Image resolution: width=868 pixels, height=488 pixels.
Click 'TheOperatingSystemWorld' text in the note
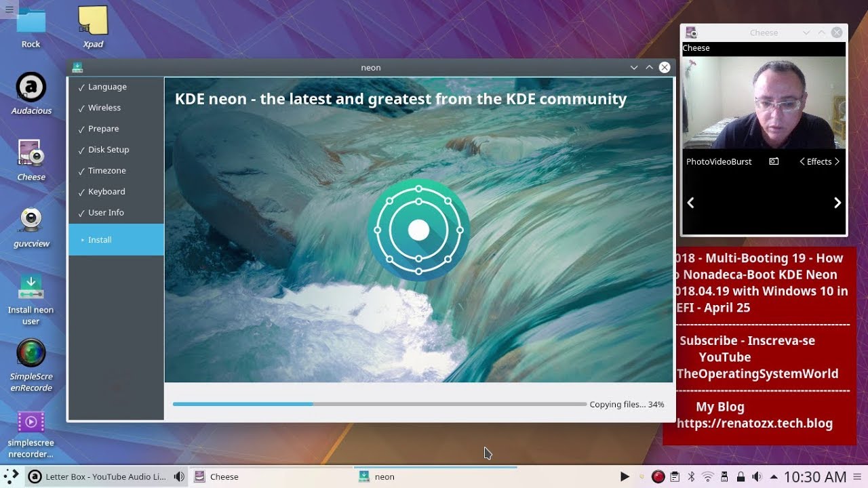[757, 374]
